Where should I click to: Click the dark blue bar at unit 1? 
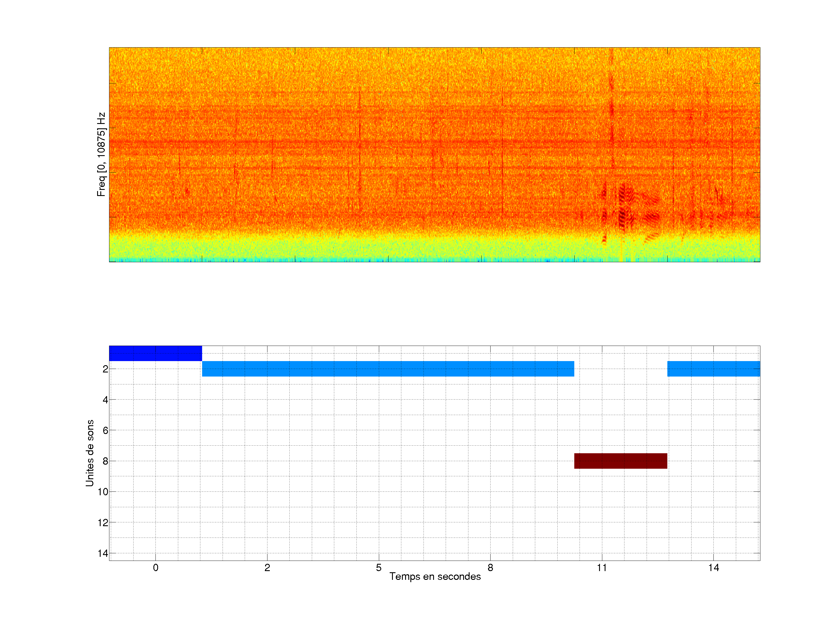[x=155, y=353]
